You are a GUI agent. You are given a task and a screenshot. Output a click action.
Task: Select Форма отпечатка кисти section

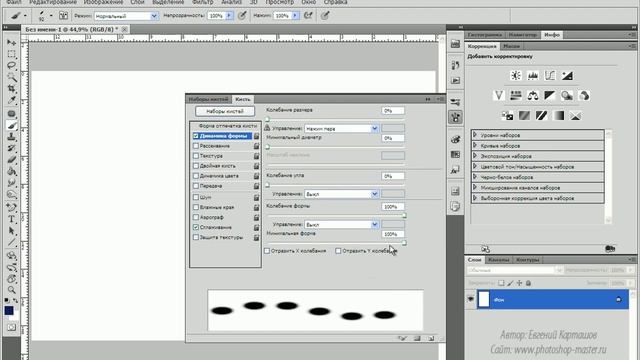coord(228,126)
